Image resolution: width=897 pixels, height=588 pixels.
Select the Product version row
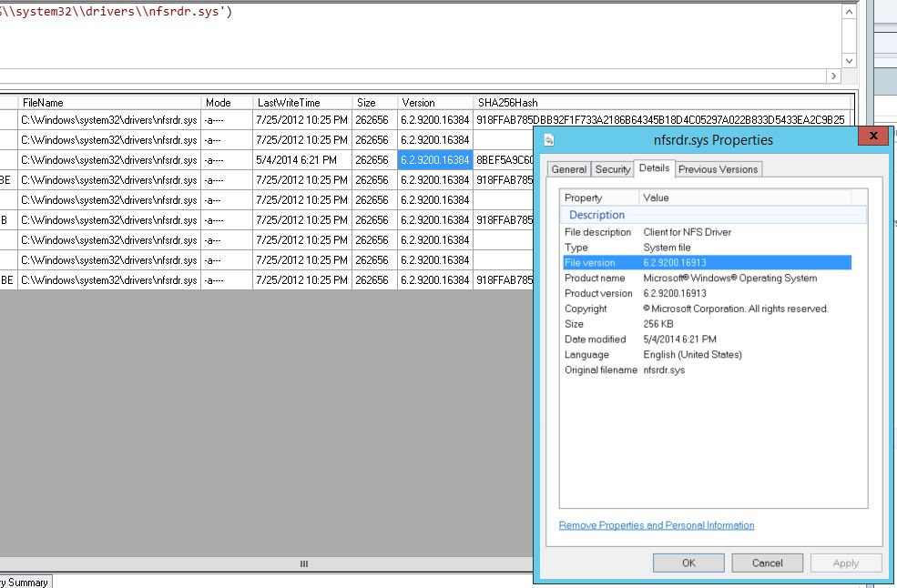click(708, 293)
